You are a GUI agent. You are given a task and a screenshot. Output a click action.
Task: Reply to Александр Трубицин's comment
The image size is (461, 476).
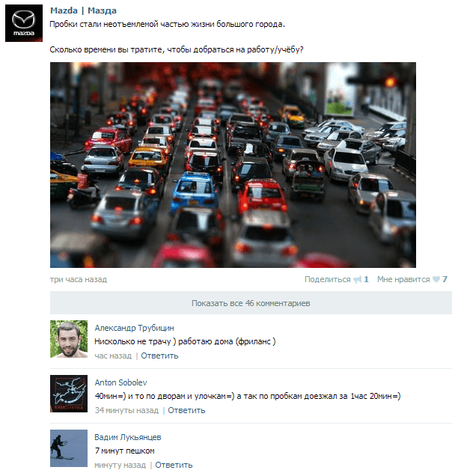pyautogui.click(x=159, y=356)
